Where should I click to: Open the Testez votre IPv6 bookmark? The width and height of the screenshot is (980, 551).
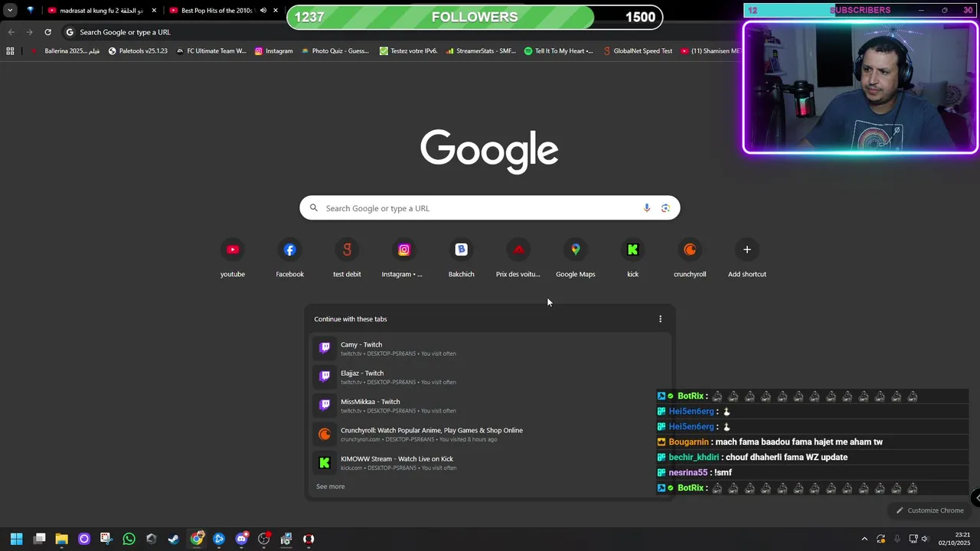pos(409,51)
